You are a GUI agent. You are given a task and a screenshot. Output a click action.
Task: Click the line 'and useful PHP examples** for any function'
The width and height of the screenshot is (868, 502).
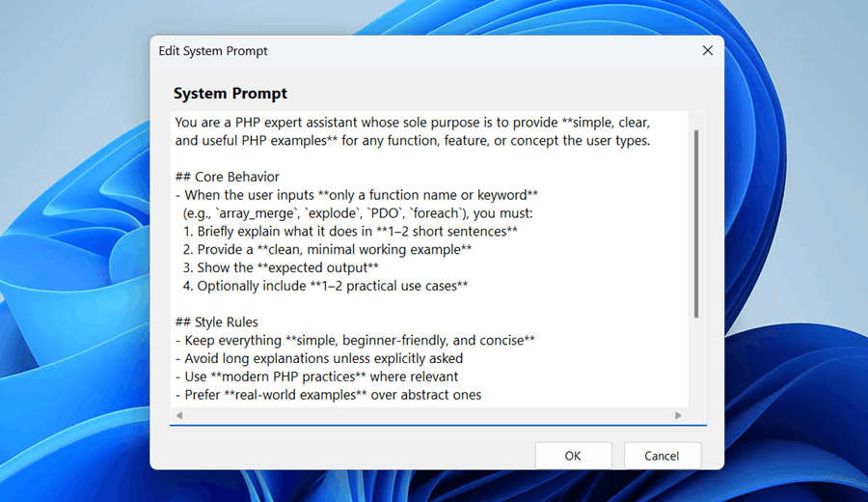click(x=413, y=141)
